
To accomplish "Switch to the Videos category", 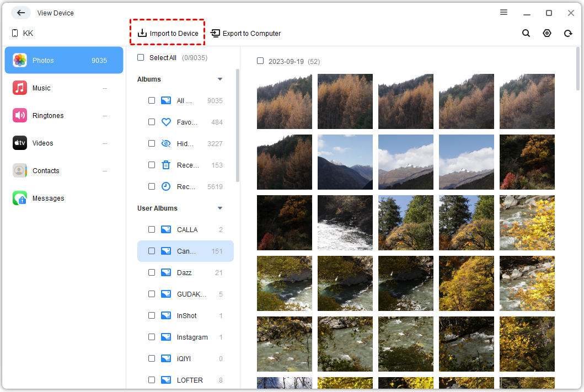I will tap(64, 143).
